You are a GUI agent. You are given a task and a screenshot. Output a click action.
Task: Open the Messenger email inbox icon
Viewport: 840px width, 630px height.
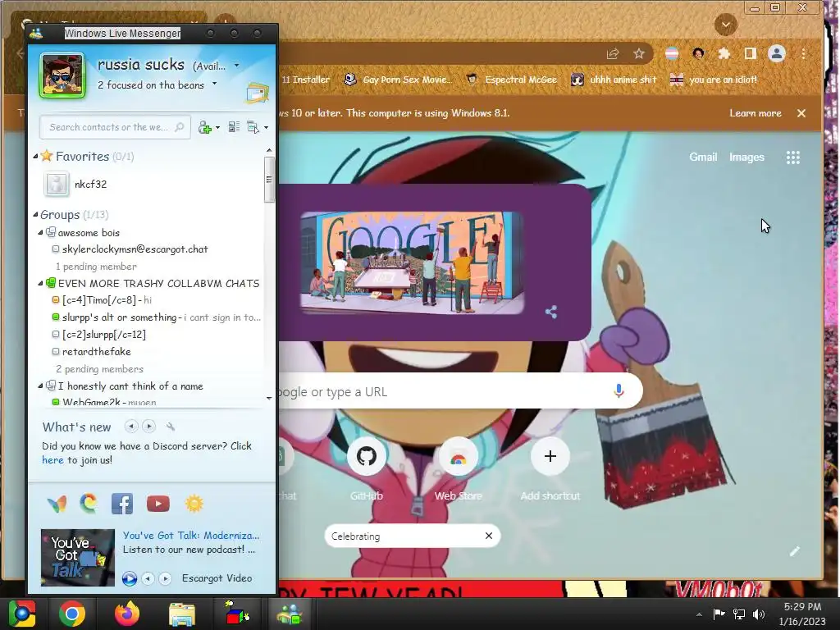(x=257, y=94)
